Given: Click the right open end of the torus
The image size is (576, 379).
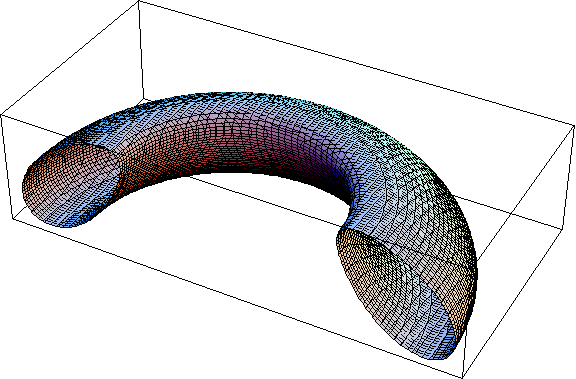Looking at the screenshot, I should (x=397, y=294).
